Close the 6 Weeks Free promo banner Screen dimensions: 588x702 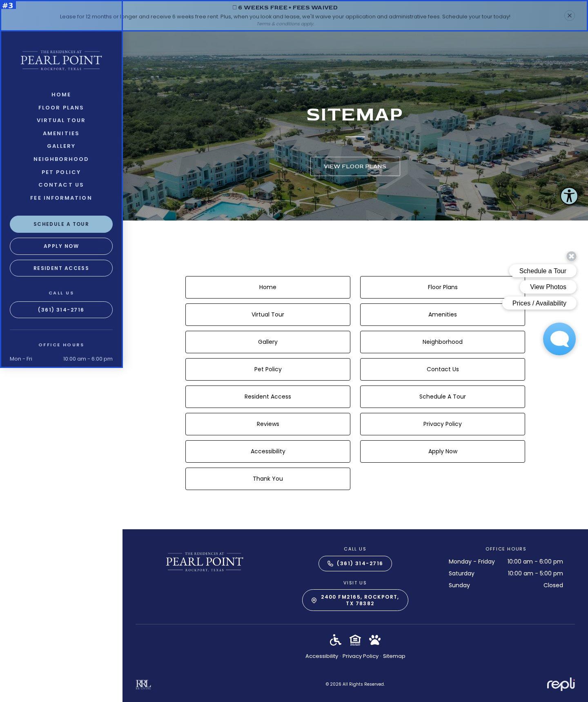pyautogui.click(x=569, y=16)
